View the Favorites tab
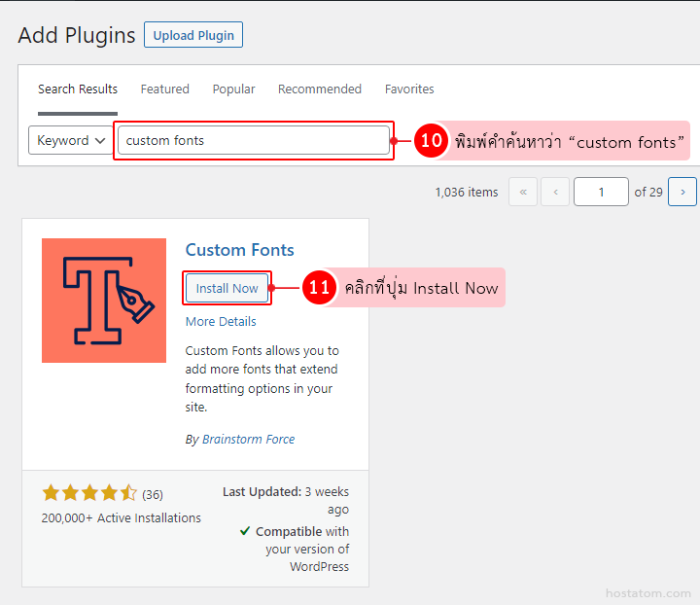Viewport: 700px width, 605px height. pyautogui.click(x=409, y=89)
